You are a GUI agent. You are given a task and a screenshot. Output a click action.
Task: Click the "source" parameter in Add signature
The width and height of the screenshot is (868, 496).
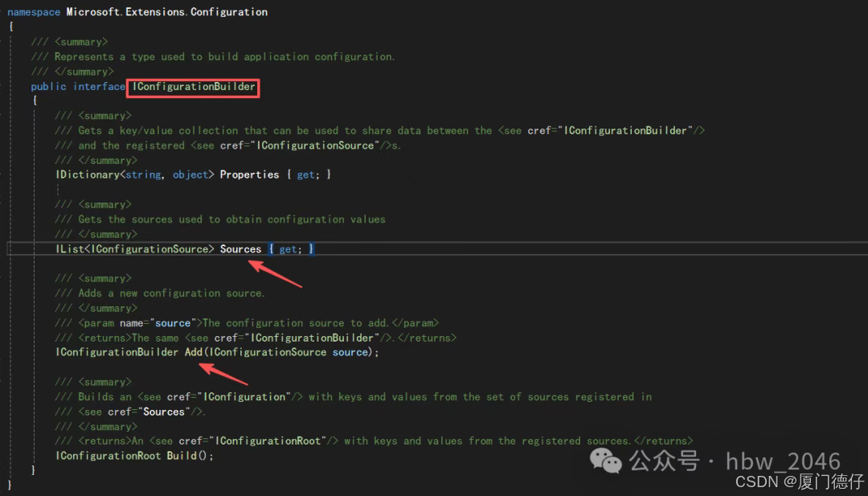pyautogui.click(x=350, y=352)
